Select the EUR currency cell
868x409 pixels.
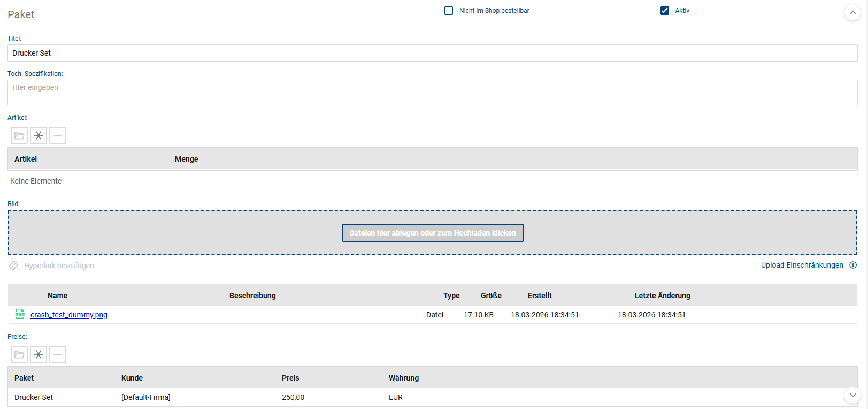(396, 397)
